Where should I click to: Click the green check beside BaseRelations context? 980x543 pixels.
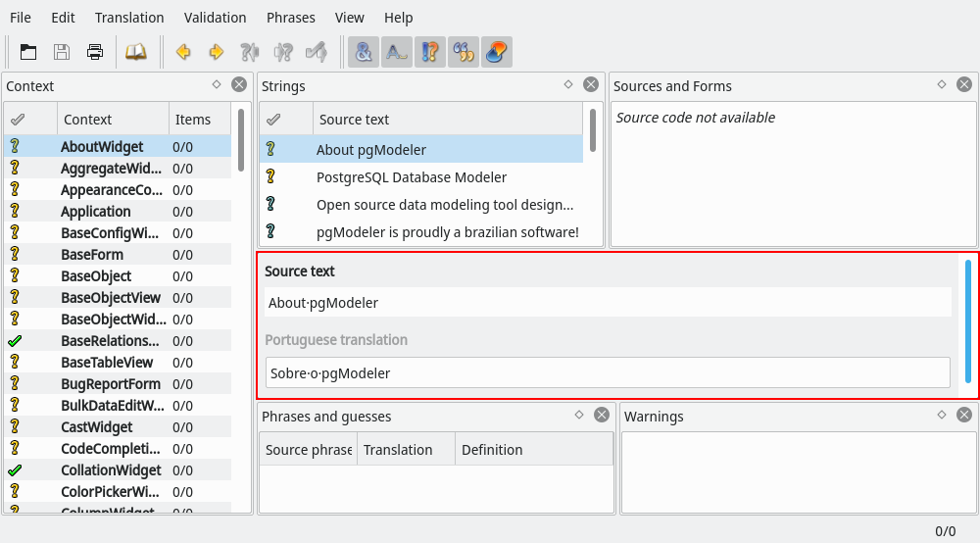(15, 340)
